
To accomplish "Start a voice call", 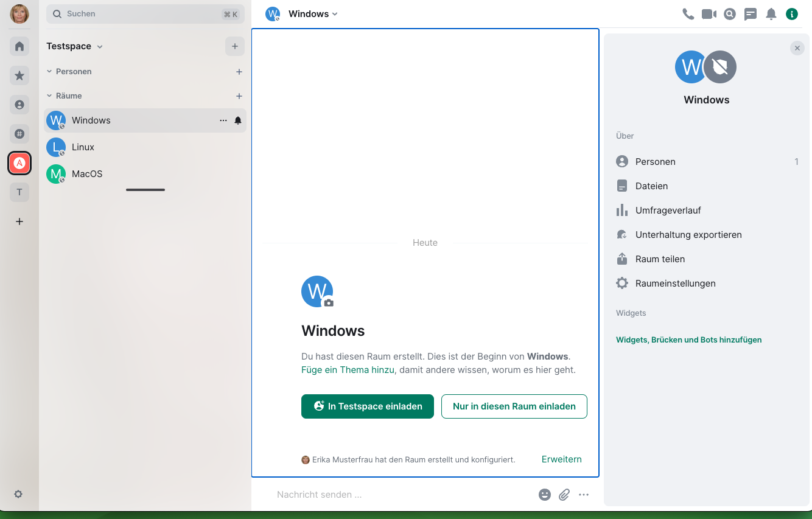I will click(x=688, y=14).
